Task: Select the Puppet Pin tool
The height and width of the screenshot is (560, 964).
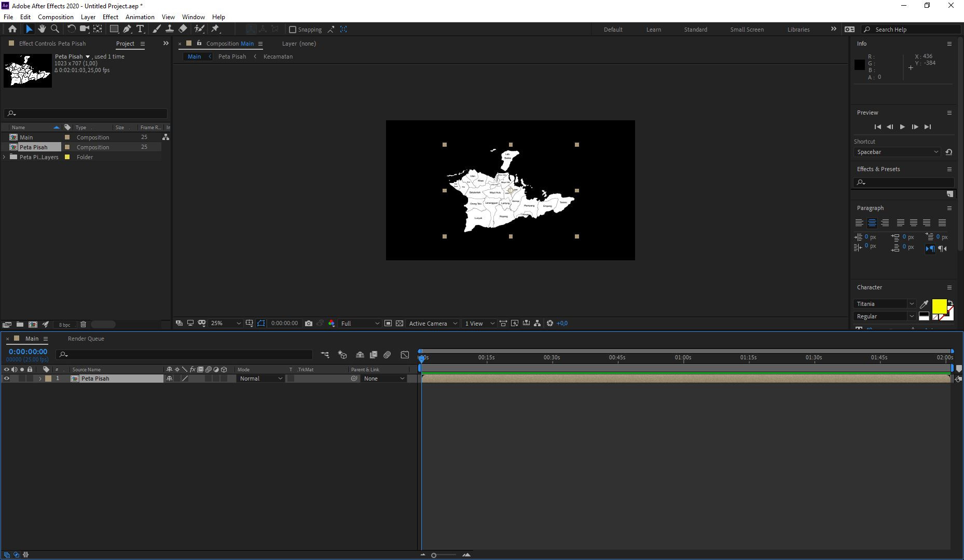Action: pyautogui.click(x=215, y=30)
